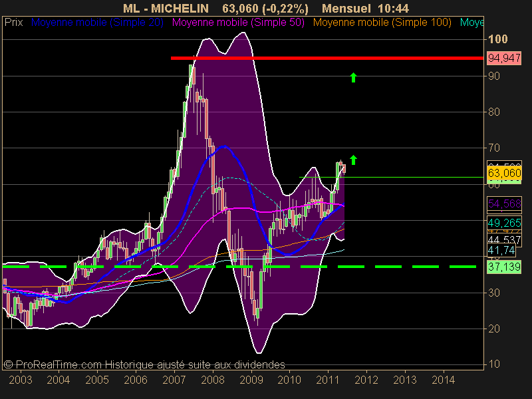532x399 pixels.
Task: Select 'Moyenne mobile (Simple 100)' legend
Action: pyautogui.click(x=382, y=23)
